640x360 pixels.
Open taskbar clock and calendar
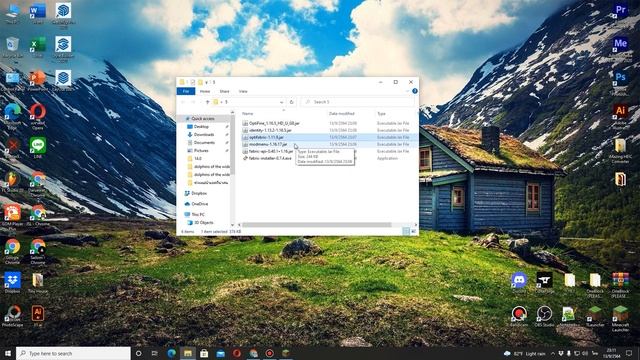point(611,353)
